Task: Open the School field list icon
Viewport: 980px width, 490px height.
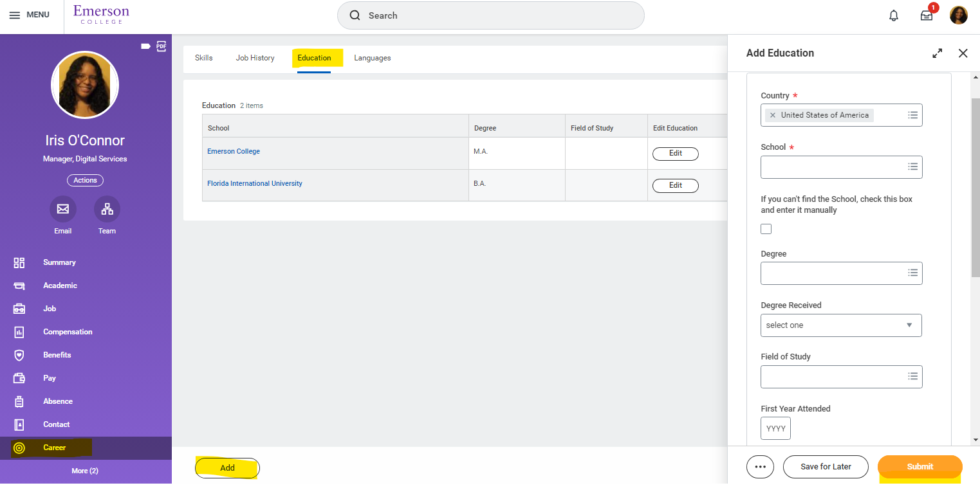Action: point(912,167)
